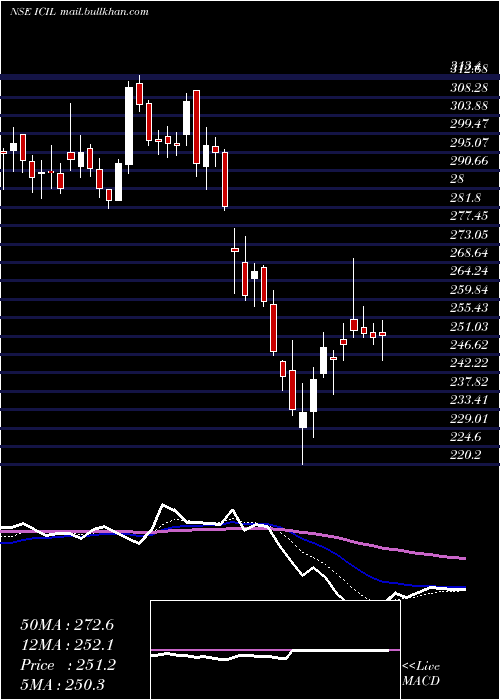Click the 229.01 price axis label
The image size is (500, 700).
coord(469,418)
